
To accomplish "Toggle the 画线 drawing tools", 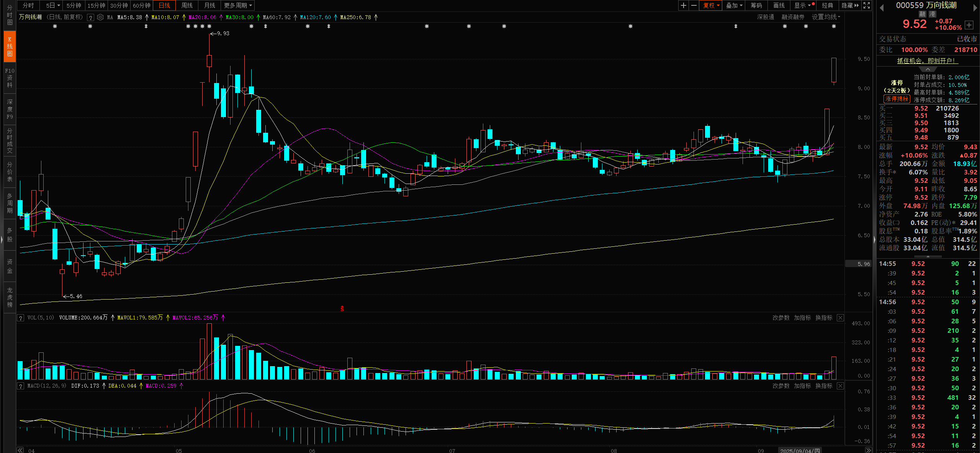I will point(779,5).
